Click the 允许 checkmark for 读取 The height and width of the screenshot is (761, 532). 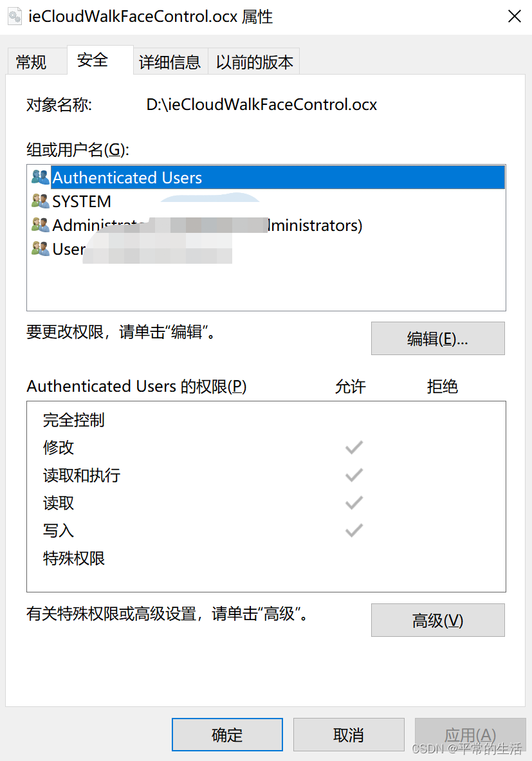(353, 502)
